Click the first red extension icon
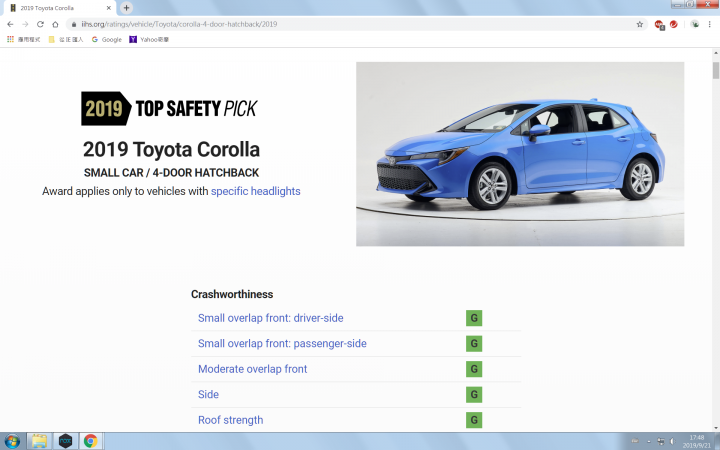This screenshot has width=720, height=450. point(659,24)
